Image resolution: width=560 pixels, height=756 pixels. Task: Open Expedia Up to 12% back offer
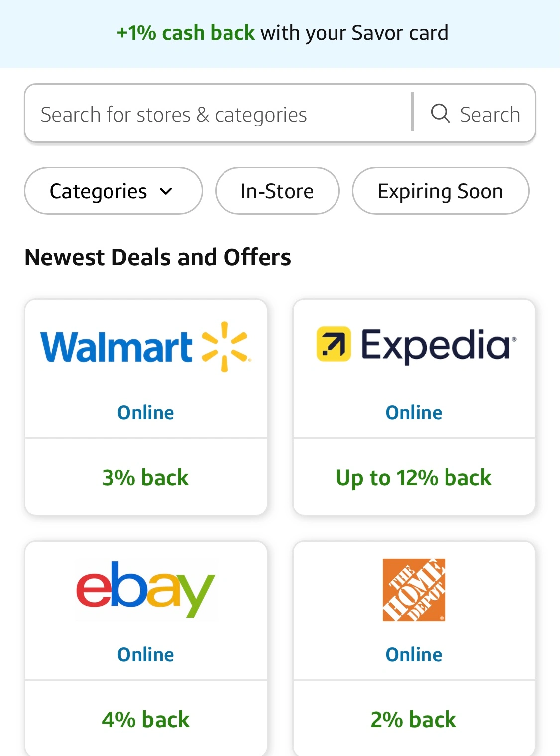pos(414,477)
